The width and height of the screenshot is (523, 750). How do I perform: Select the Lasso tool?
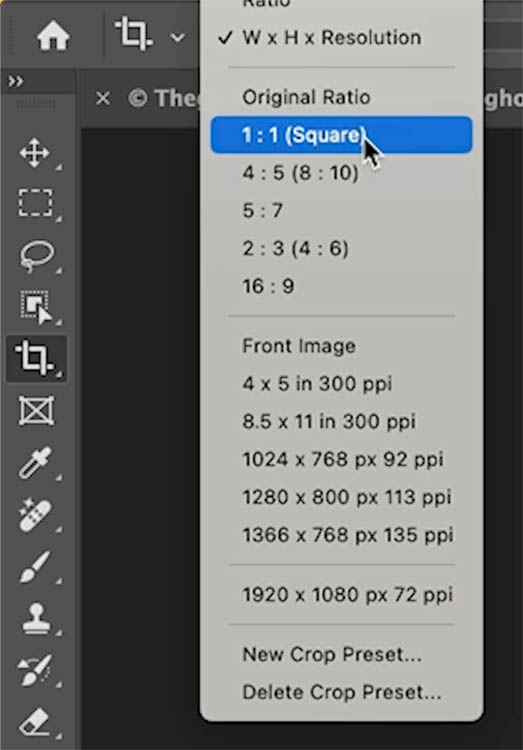(36, 255)
